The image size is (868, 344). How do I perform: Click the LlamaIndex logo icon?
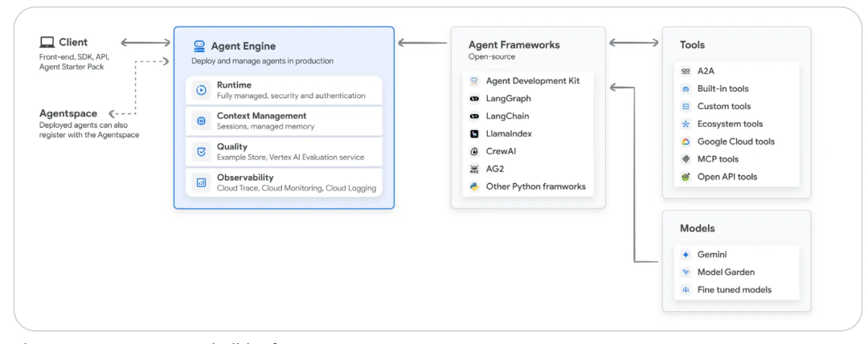pyautogui.click(x=474, y=133)
